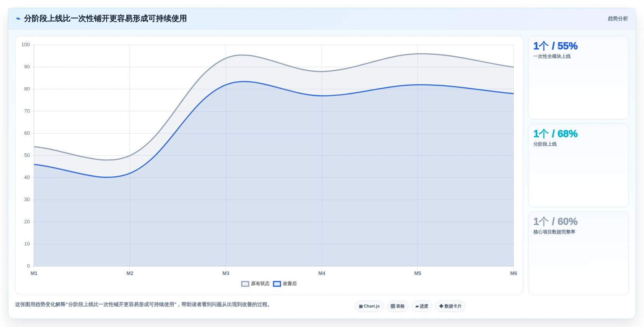Open the 核心项目数据完整率 60% card
The width and height of the screenshot is (644, 327).
pos(578,253)
